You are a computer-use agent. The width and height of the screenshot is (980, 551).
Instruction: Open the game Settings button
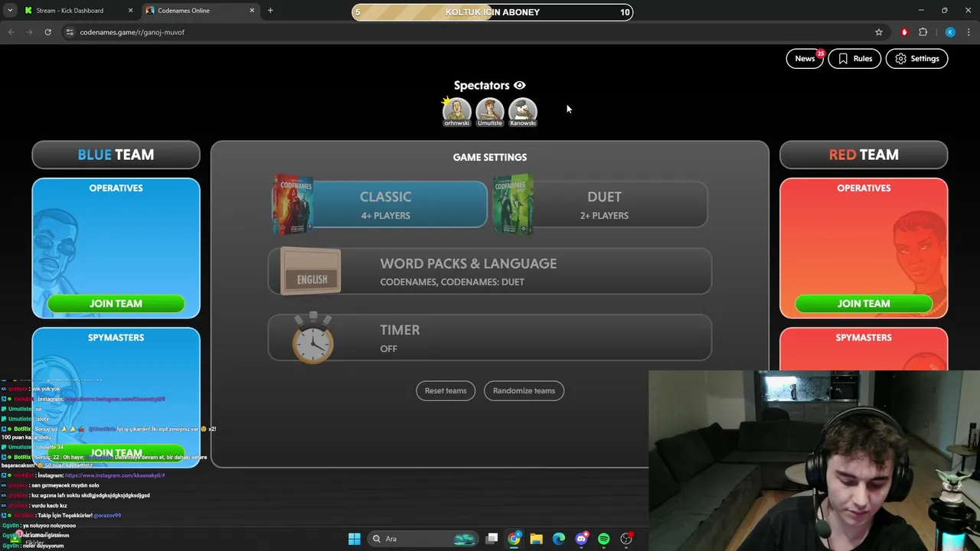click(x=916, y=59)
